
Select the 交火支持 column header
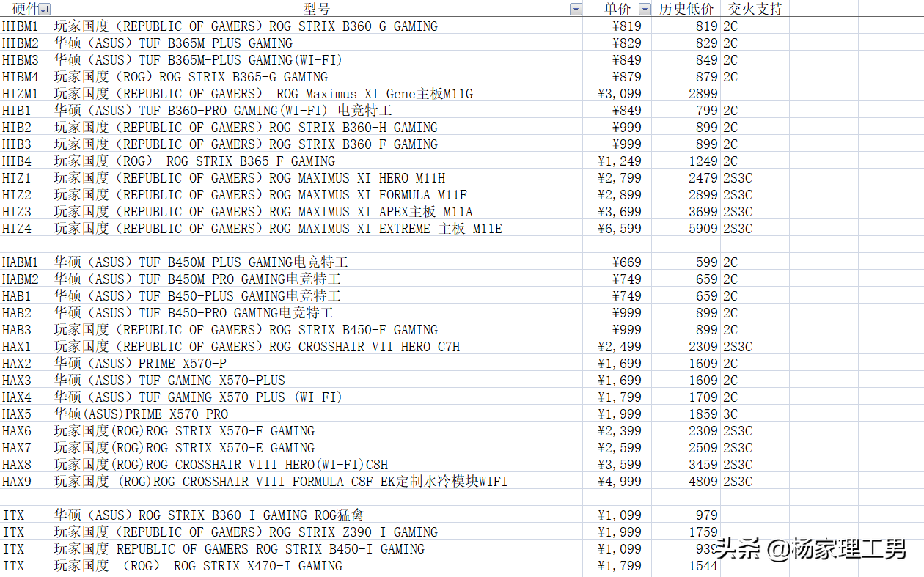[x=755, y=10]
